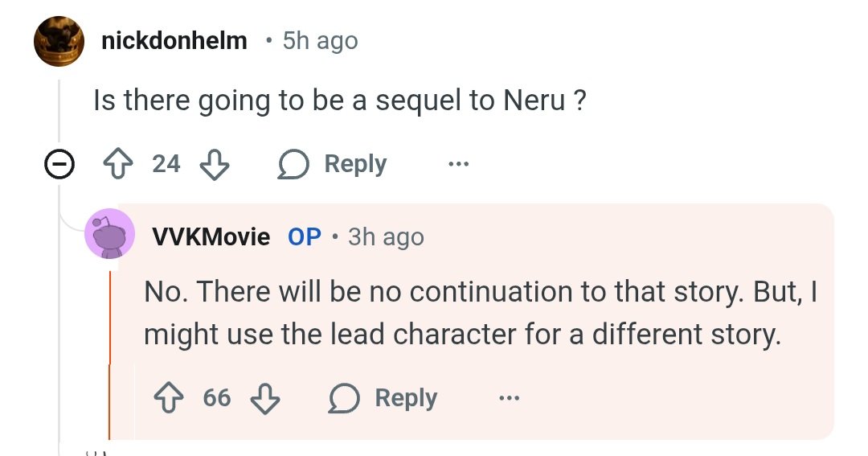868x456 pixels.
Task: Upvote VVKMovie's reply
Action: 168,398
